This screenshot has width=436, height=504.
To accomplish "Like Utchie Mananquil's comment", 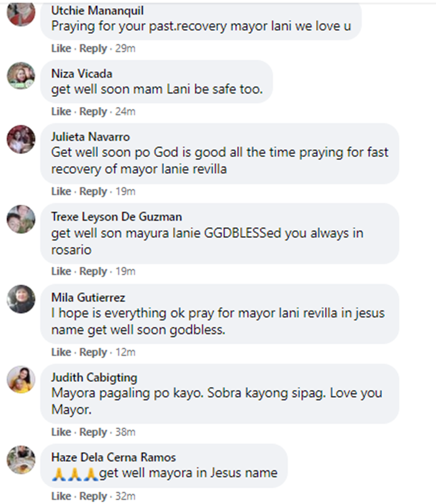I will tap(61, 49).
